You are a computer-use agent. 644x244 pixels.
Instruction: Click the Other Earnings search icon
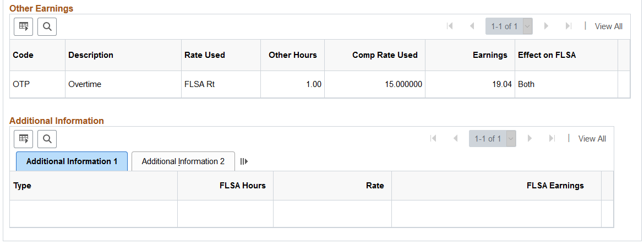(x=47, y=26)
